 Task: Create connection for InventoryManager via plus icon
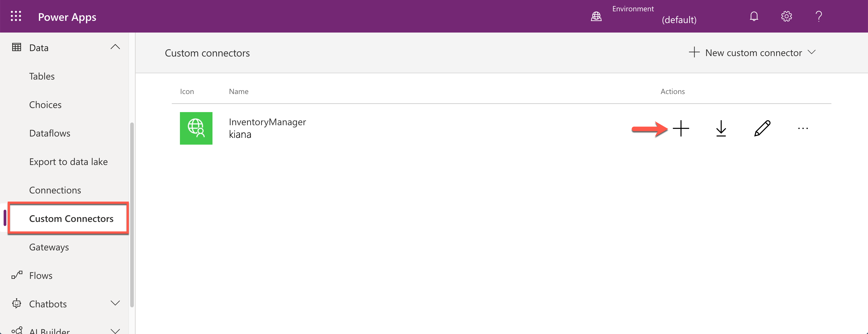point(681,128)
